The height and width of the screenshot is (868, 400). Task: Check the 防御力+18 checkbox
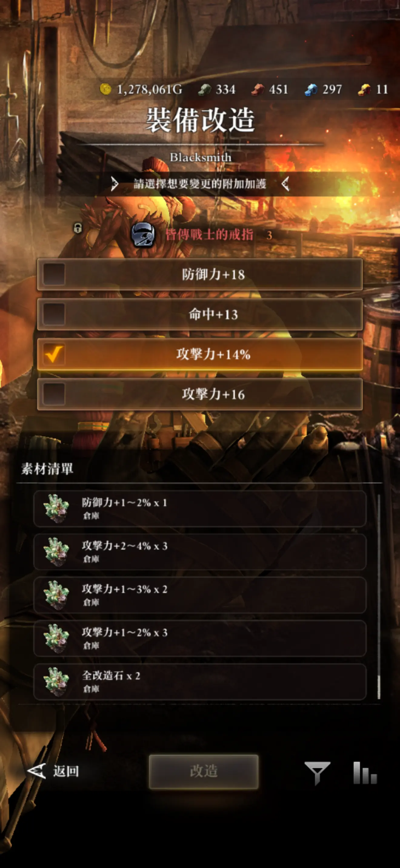[54, 274]
